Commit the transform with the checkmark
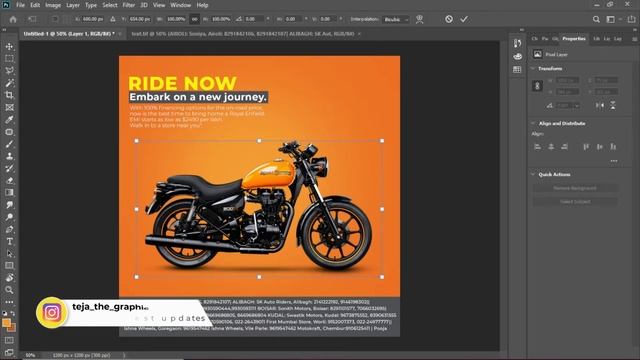 (464, 19)
